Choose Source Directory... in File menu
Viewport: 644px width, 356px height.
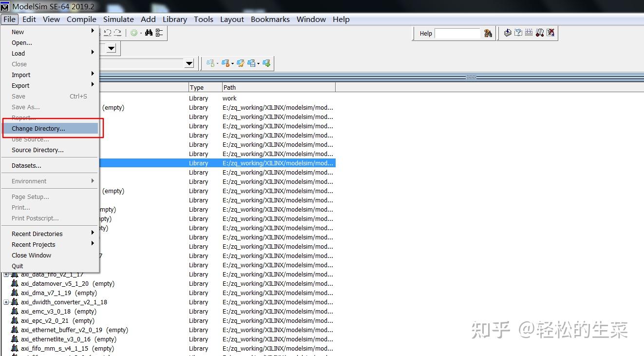(x=50, y=150)
